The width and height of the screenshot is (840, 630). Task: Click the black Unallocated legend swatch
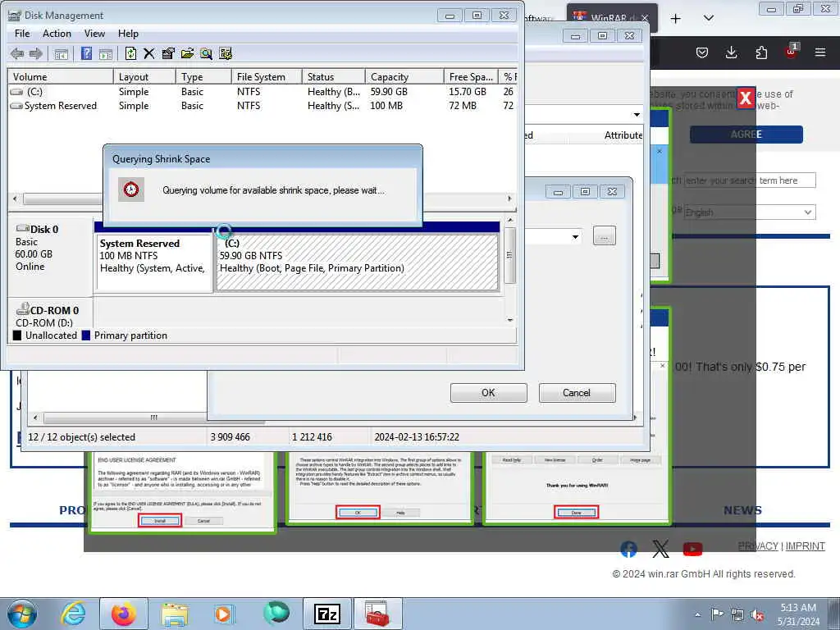pos(17,336)
